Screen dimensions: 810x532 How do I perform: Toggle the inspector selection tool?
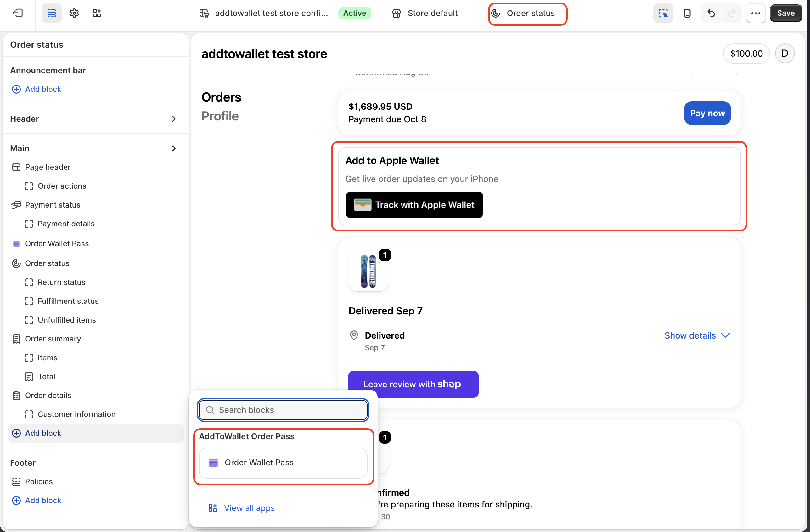(663, 13)
